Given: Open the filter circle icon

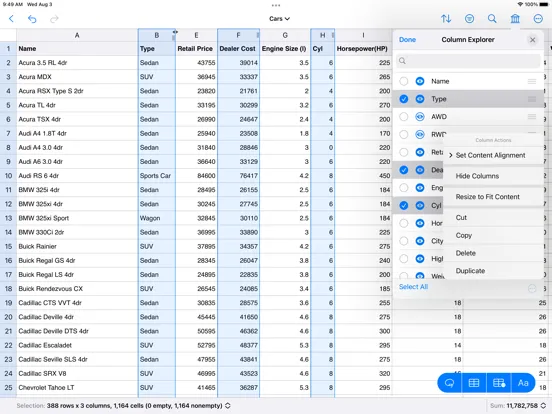Looking at the screenshot, I should tap(469, 19).
